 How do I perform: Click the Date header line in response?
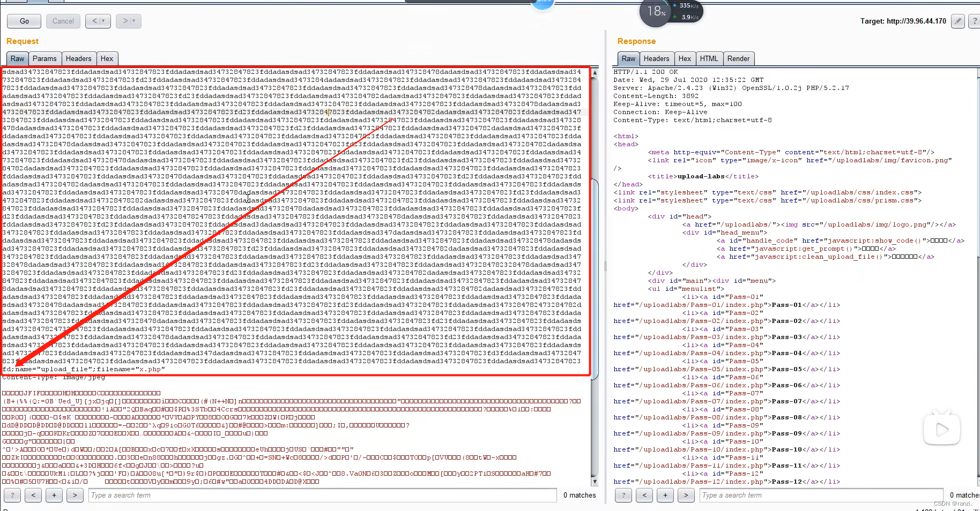point(688,80)
